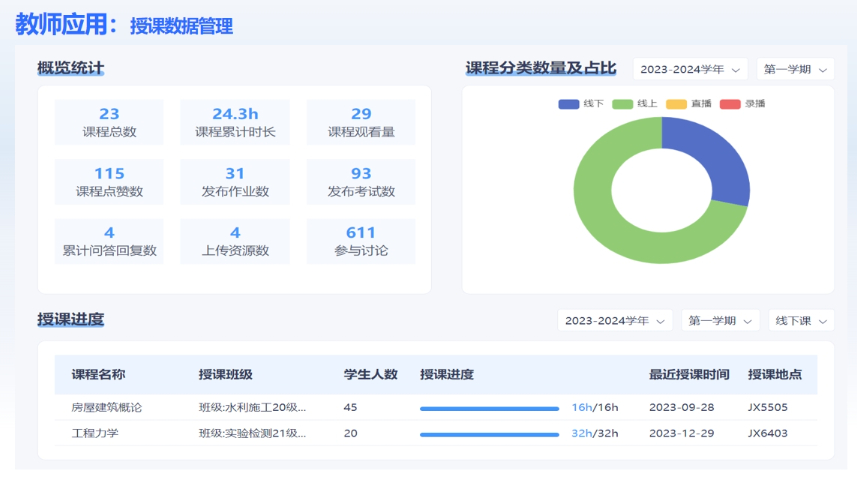Click the 课程观看量 statistic card
Image resolution: width=857 pixels, height=480 pixels.
(361, 122)
